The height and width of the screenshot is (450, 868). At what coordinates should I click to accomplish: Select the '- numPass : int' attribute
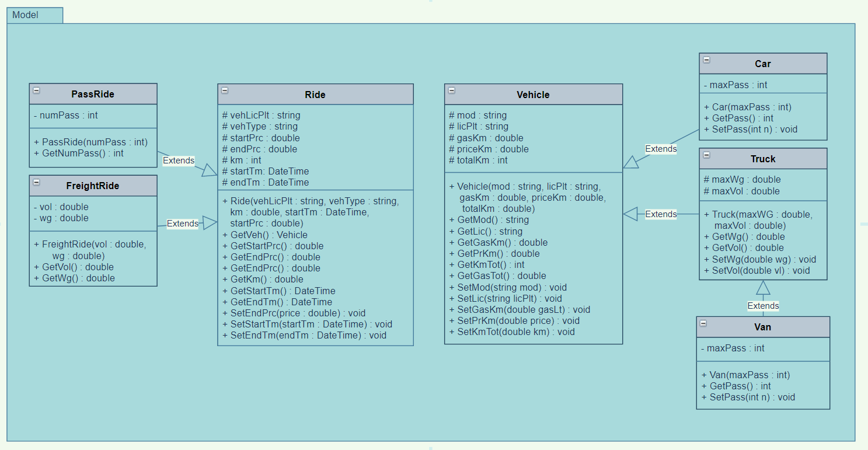(x=66, y=116)
